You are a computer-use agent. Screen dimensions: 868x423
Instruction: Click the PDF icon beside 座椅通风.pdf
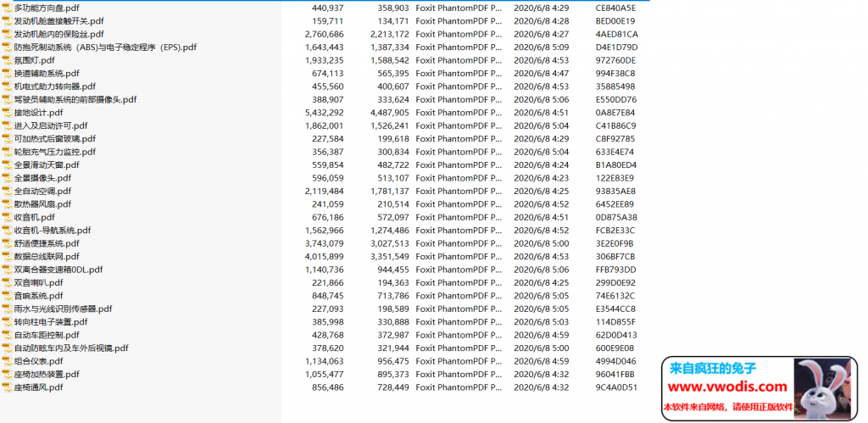tap(7, 387)
